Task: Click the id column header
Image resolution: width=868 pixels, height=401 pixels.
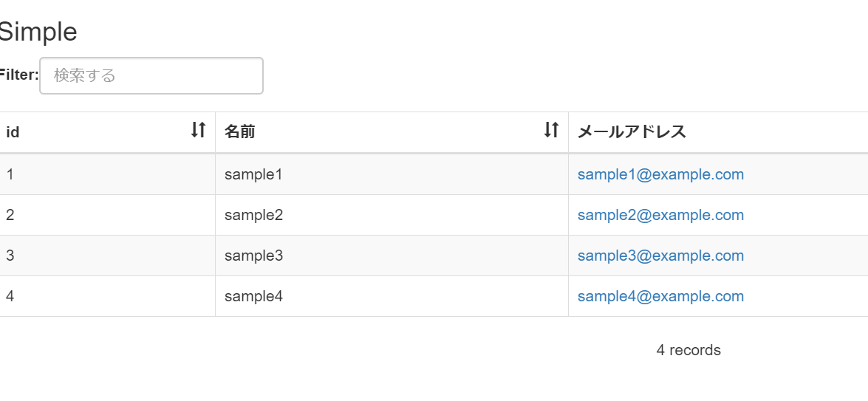Action: (x=13, y=132)
